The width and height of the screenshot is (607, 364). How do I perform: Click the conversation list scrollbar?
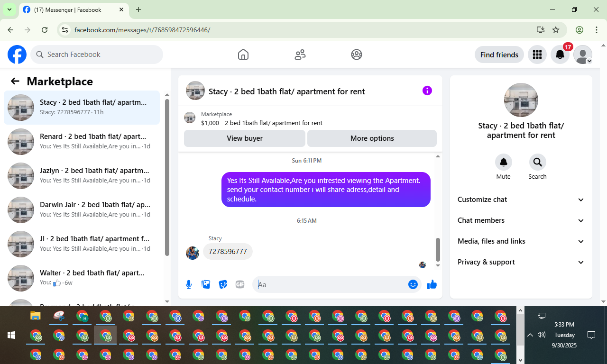pos(167,177)
